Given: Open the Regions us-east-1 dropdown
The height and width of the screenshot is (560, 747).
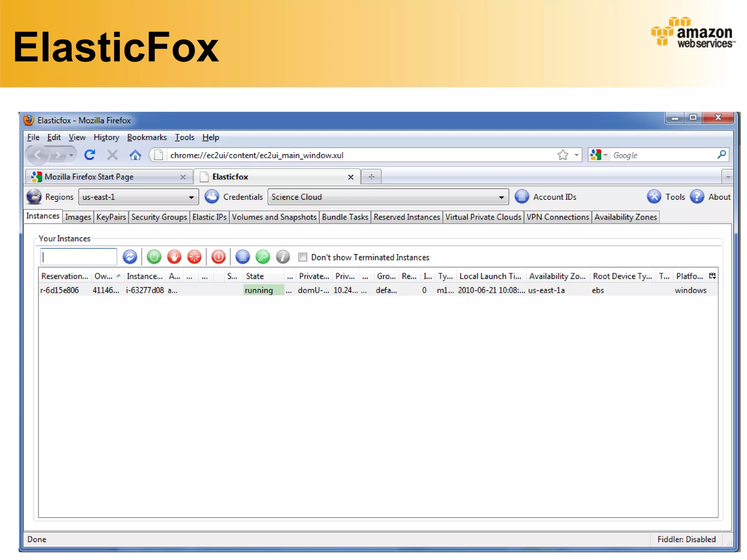Looking at the screenshot, I should [139, 197].
